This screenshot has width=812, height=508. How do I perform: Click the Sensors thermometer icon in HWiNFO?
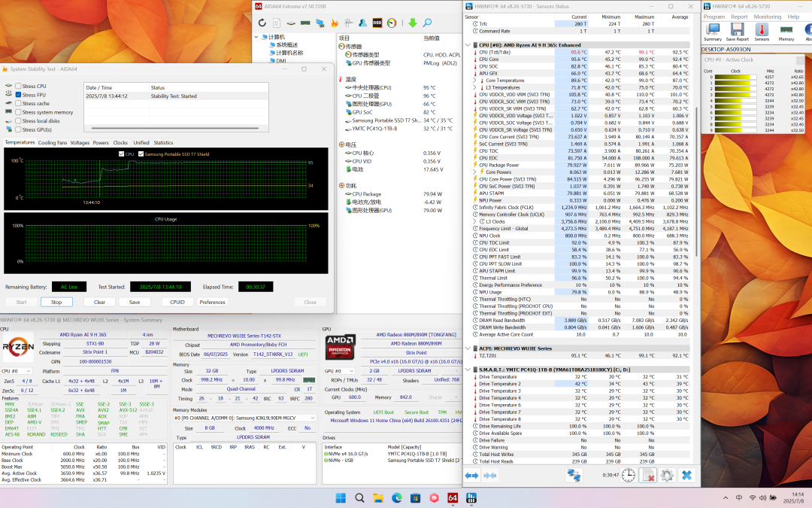[x=762, y=32]
